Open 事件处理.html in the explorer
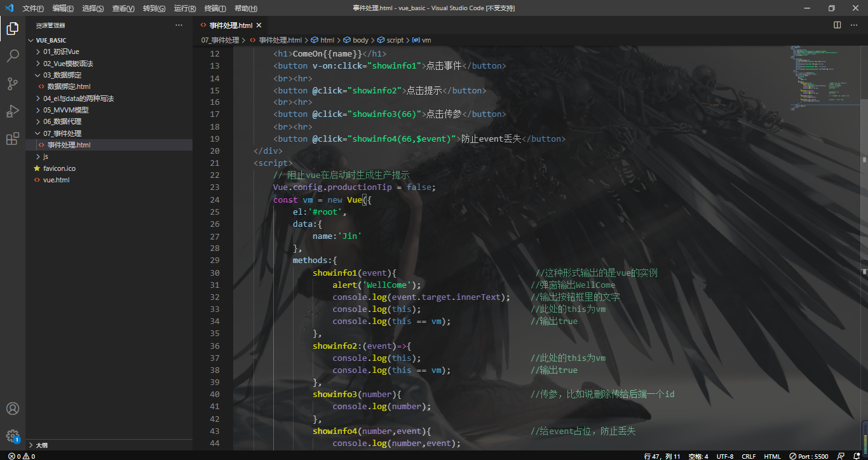868x460 pixels. point(109,145)
